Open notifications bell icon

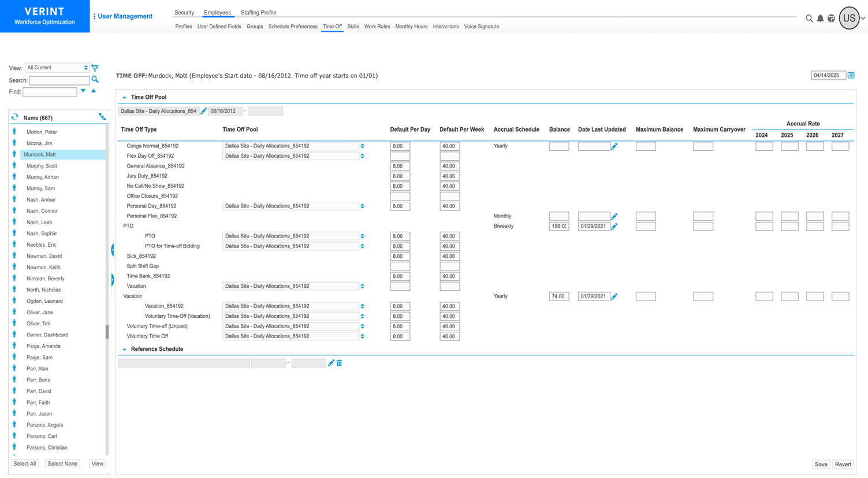click(820, 18)
